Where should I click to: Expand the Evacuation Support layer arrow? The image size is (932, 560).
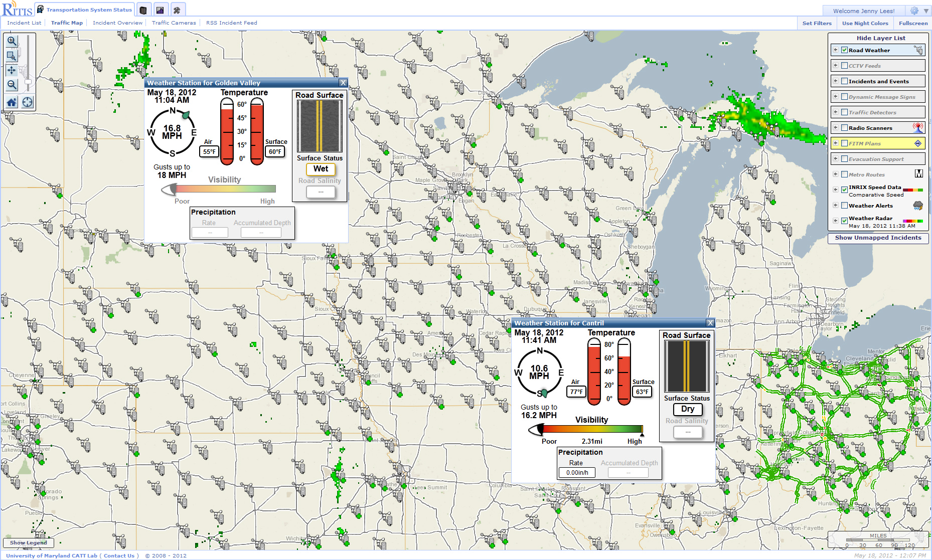(836, 159)
